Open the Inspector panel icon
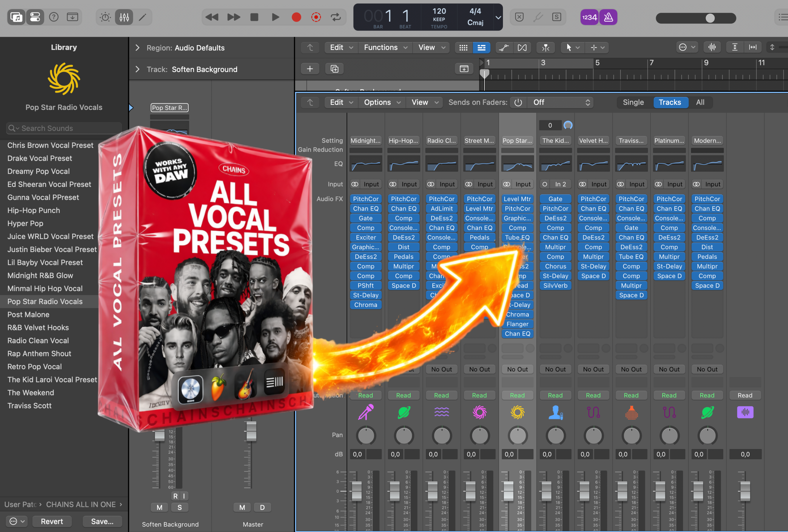The image size is (788, 532). pos(35,17)
